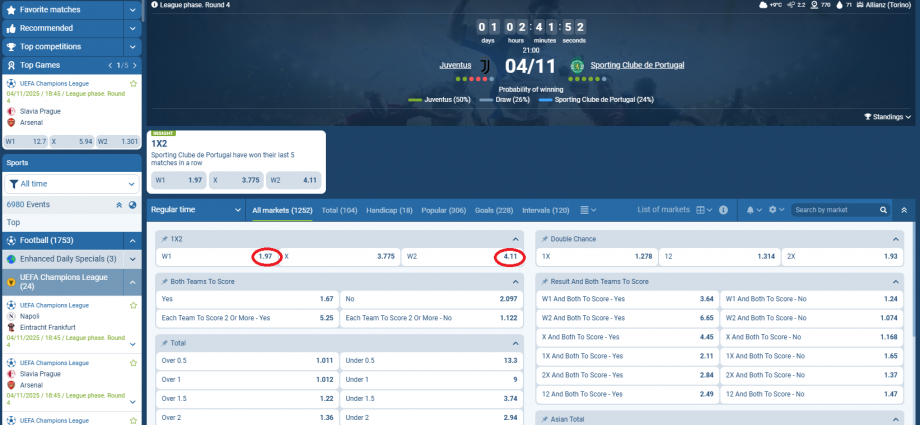
Task: Click the globe icon next to 6980 Events
Action: coord(132,204)
